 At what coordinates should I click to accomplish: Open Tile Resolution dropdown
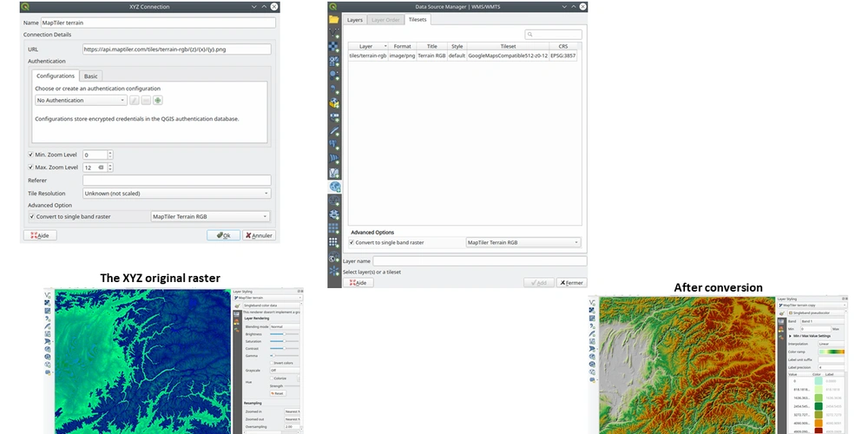(x=176, y=194)
